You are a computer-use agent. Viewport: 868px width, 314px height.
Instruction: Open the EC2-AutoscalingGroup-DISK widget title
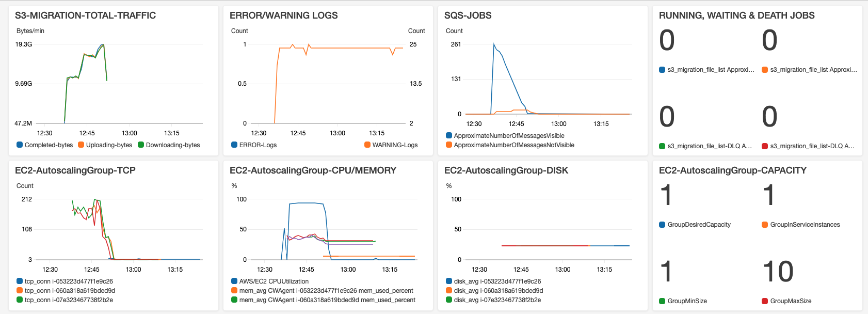pyautogui.click(x=506, y=170)
